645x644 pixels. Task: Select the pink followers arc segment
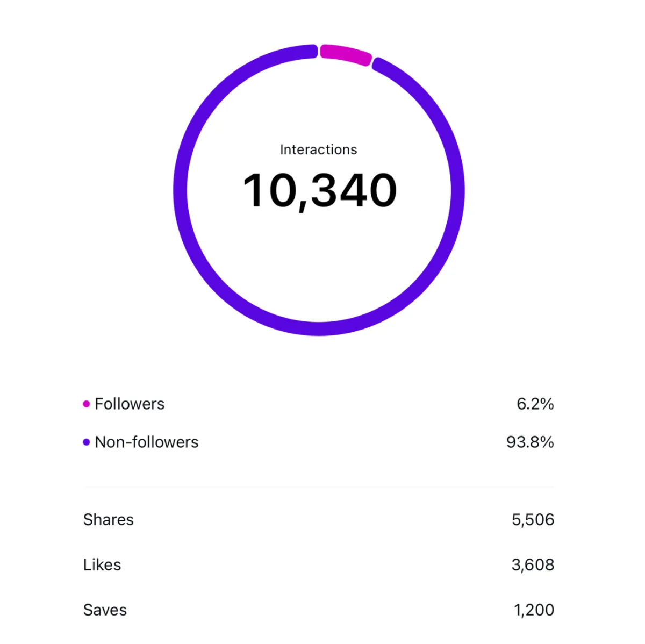point(346,55)
